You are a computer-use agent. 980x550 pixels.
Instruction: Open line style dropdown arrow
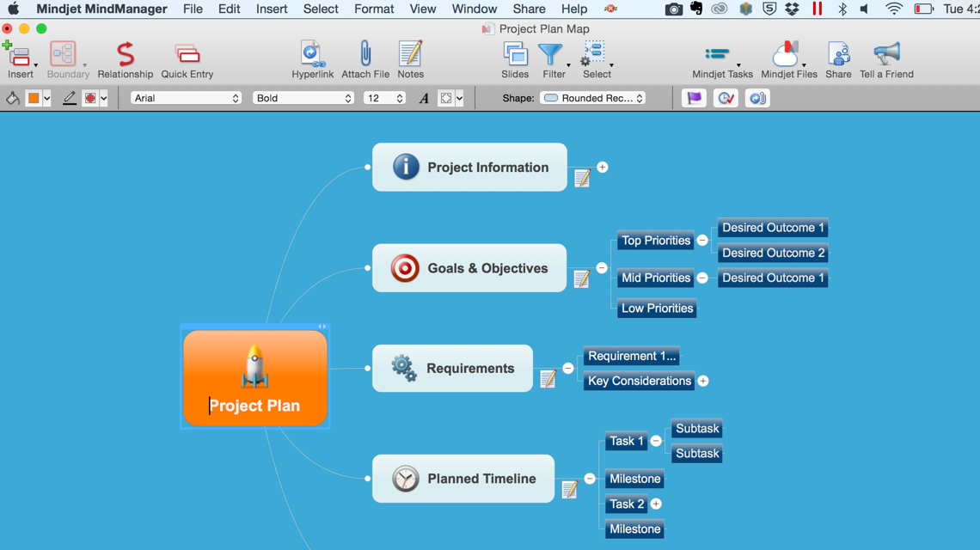pyautogui.click(x=104, y=98)
